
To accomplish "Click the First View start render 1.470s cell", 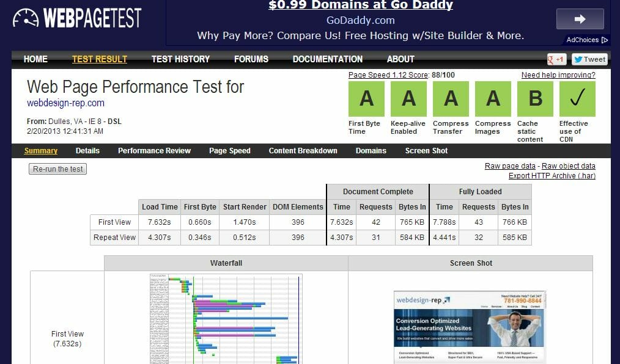I will pos(245,222).
